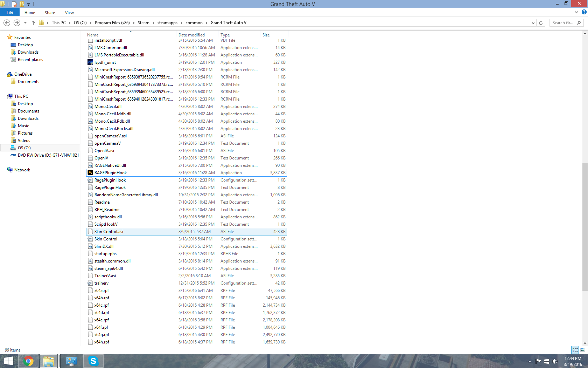Screen dimensions: 588x368
Task: Click the RAGEPluginHook application icon
Action: click(90, 173)
